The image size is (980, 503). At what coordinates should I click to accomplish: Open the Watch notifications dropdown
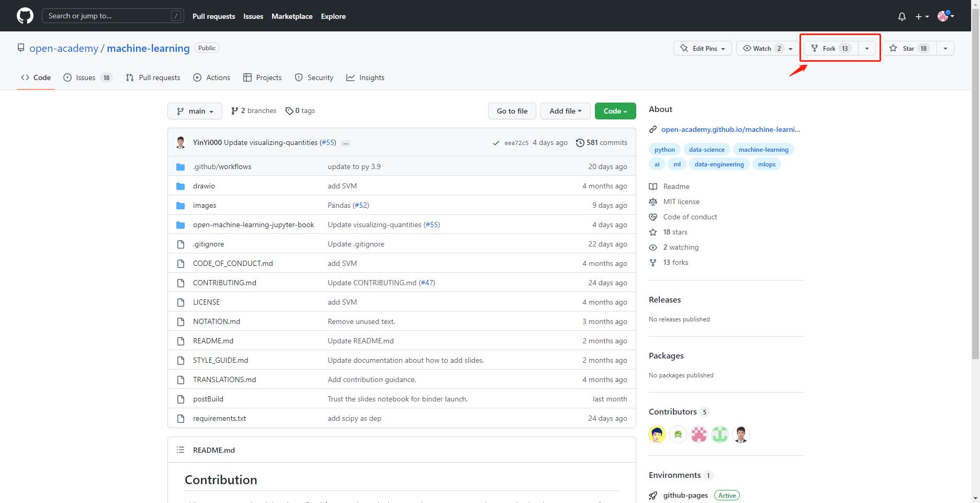(x=768, y=49)
